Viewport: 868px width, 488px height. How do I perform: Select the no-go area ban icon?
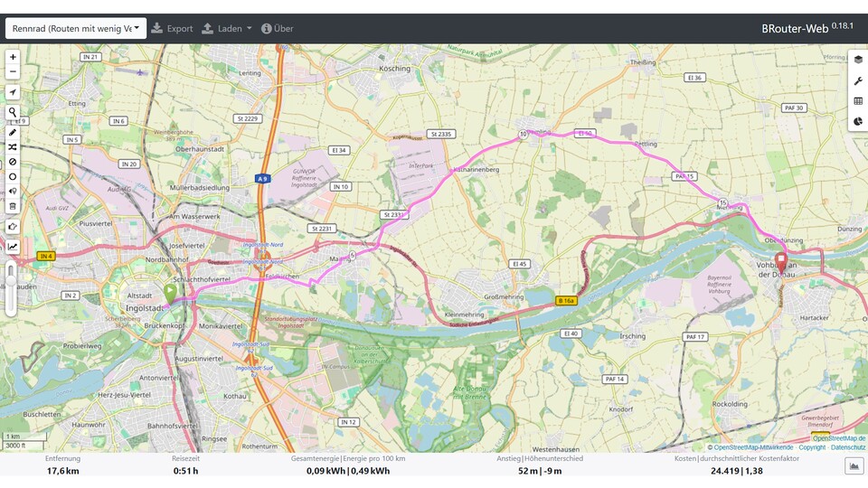[x=12, y=162]
